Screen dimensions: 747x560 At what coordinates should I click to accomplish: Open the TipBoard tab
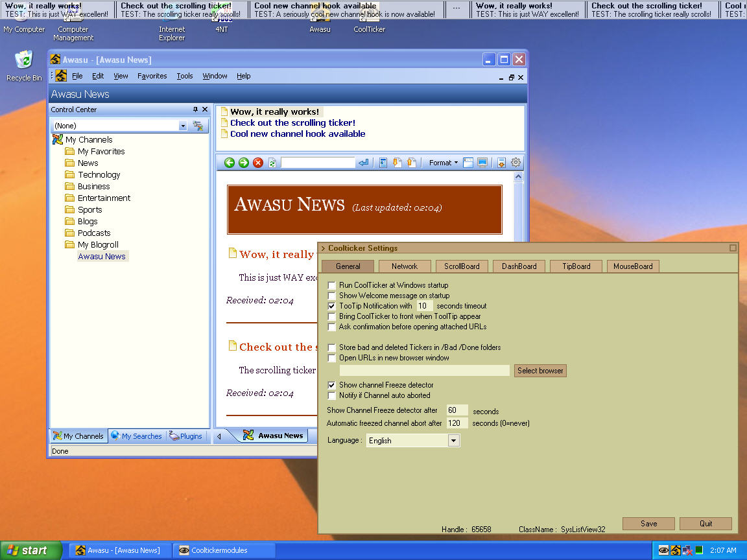tap(576, 266)
